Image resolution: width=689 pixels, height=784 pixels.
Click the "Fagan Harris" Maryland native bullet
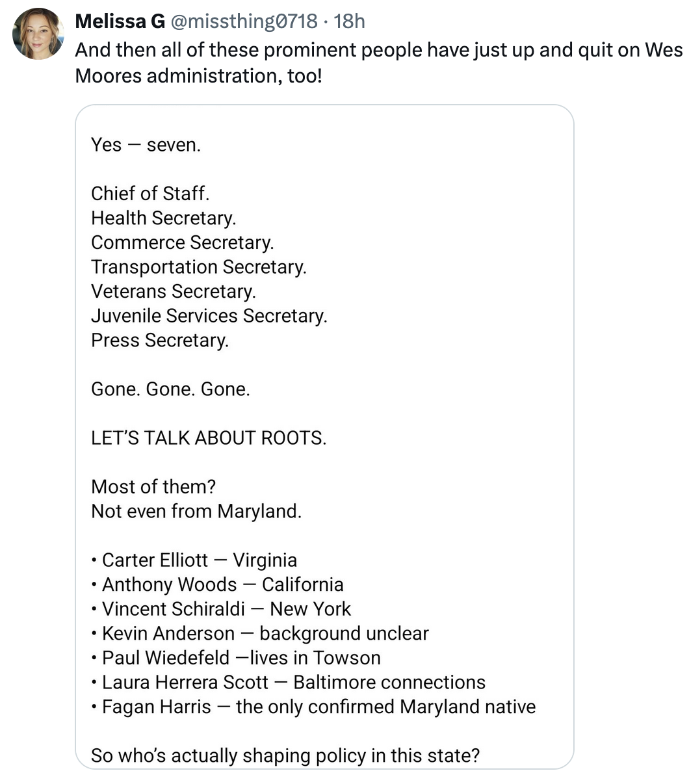pyautogui.click(x=318, y=707)
